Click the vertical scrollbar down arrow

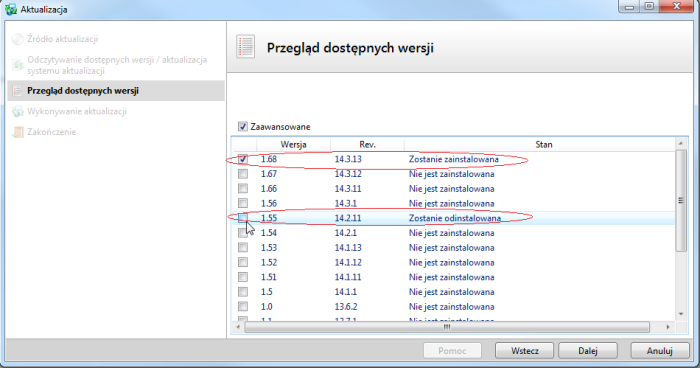click(x=681, y=314)
